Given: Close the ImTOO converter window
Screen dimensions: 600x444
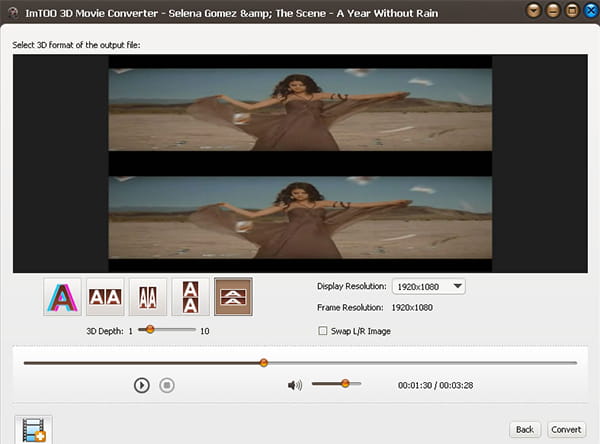Looking at the screenshot, I should pyautogui.click(x=592, y=11).
